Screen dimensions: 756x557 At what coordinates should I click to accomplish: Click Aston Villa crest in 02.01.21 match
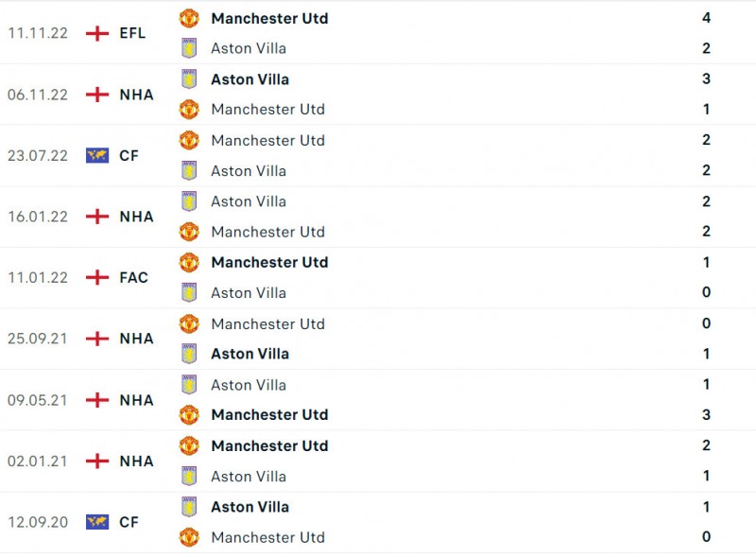(189, 476)
